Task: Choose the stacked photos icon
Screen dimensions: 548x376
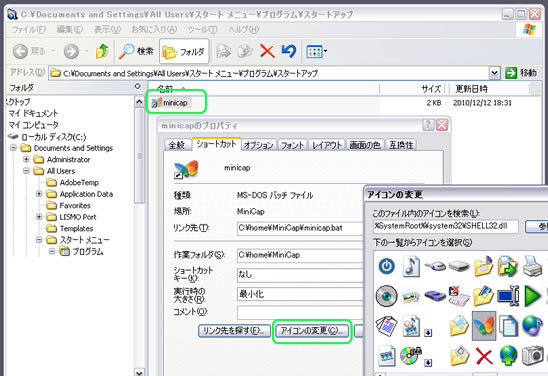Action: click(411, 297)
